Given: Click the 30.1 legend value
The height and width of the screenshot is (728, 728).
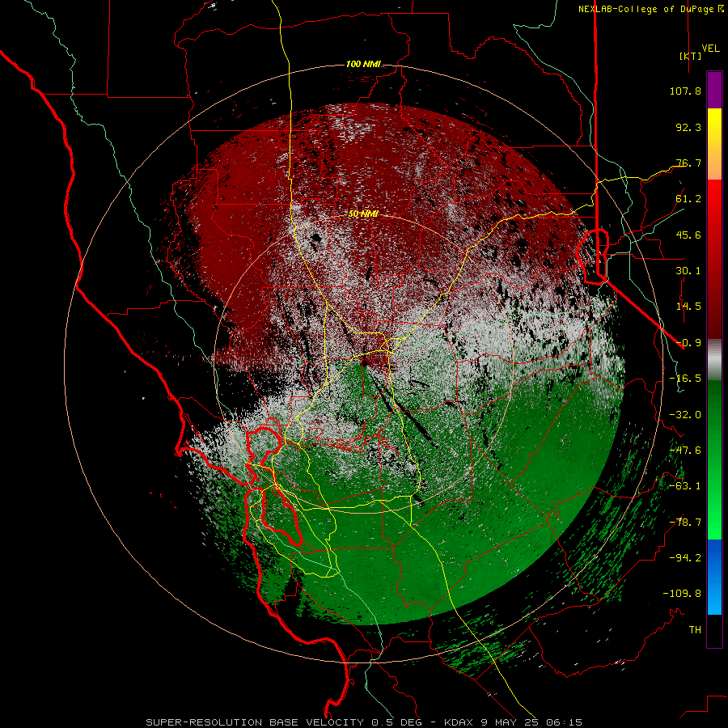Looking at the screenshot, I should point(688,271).
